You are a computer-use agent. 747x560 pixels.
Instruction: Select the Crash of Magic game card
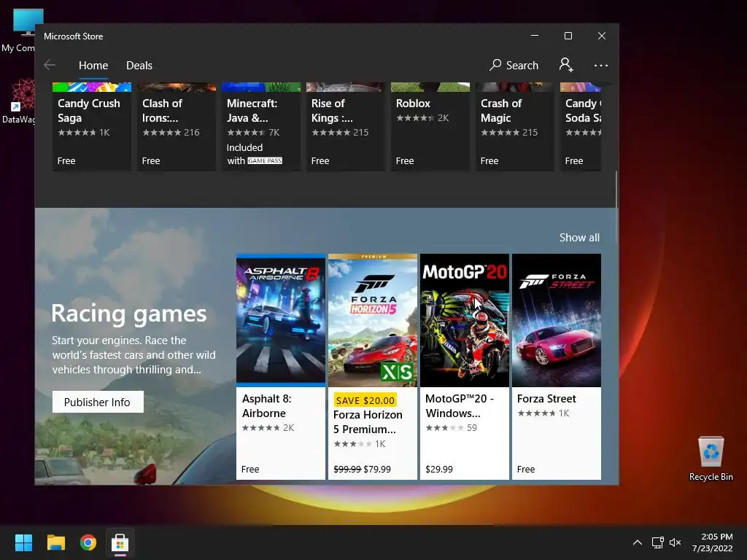coord(514,127)
